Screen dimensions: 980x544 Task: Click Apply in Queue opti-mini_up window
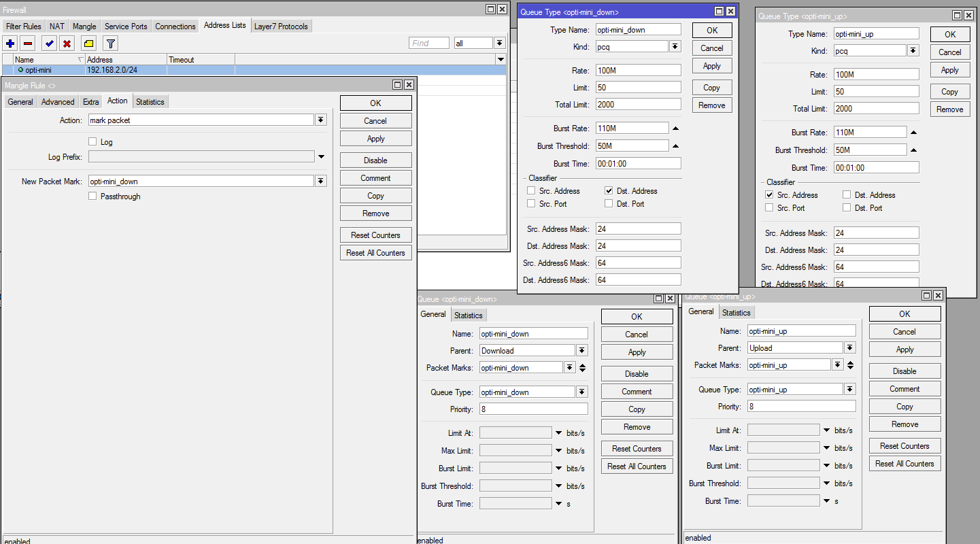coord(905,350)
